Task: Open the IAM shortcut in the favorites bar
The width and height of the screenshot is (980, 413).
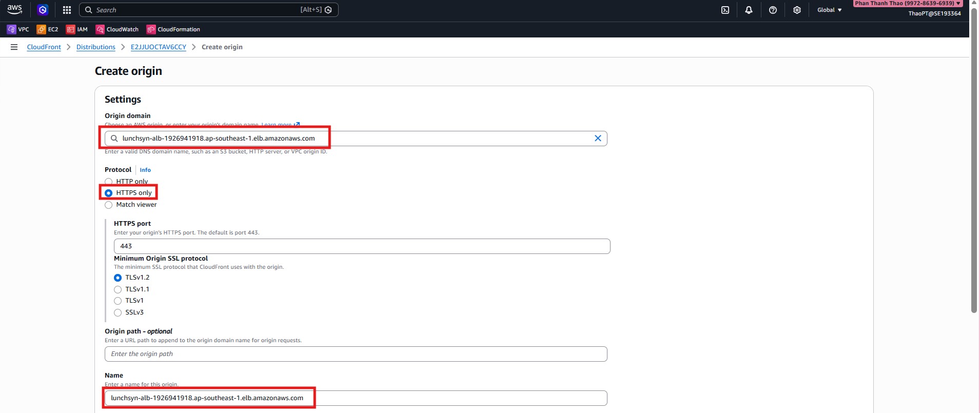Action: [x=77, y=29]
